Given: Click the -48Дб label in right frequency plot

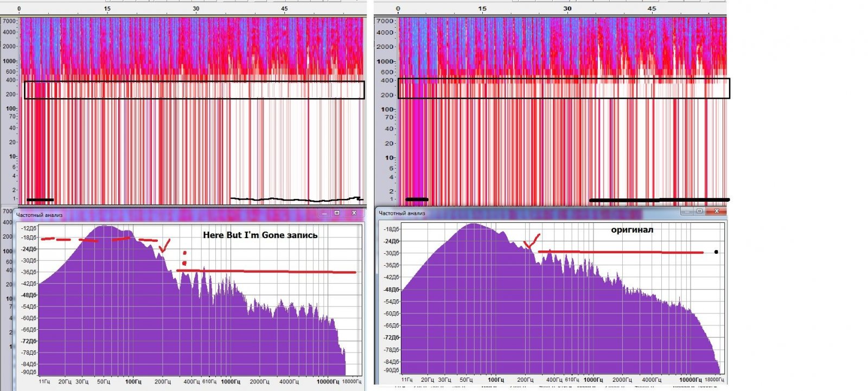Looking at the screenshot, I should click(391, 290).
